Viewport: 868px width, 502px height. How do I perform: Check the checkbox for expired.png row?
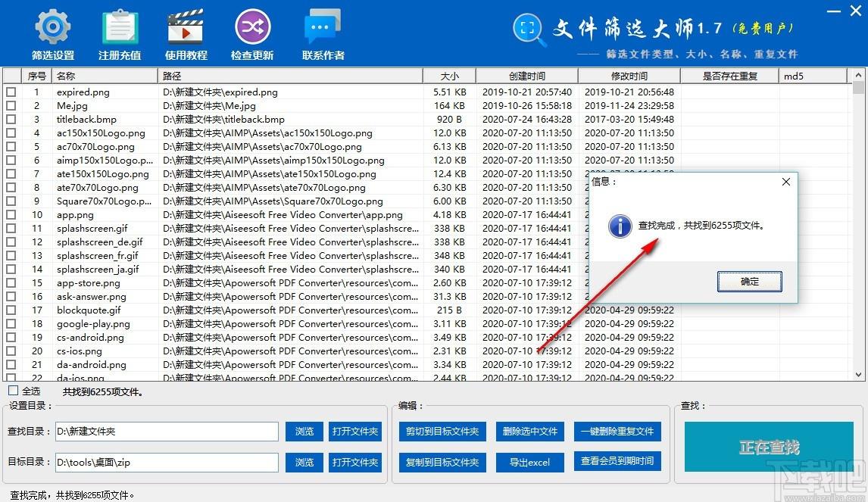11,92
